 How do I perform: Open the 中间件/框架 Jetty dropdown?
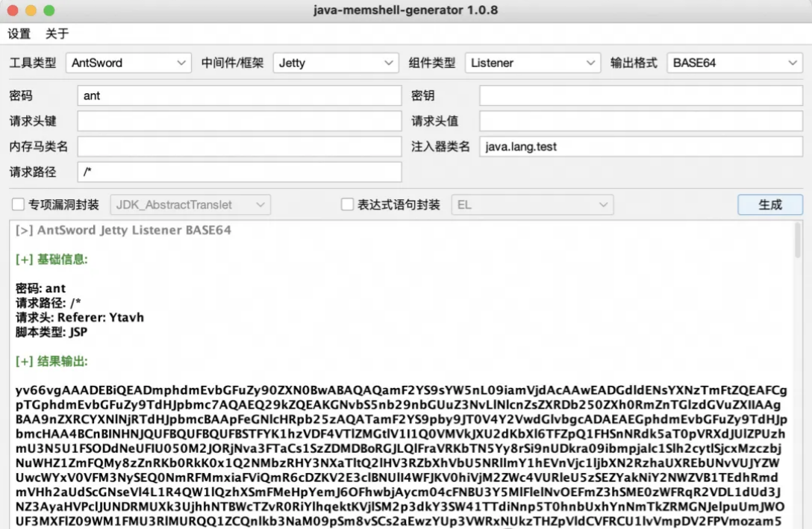click(336, 63)
